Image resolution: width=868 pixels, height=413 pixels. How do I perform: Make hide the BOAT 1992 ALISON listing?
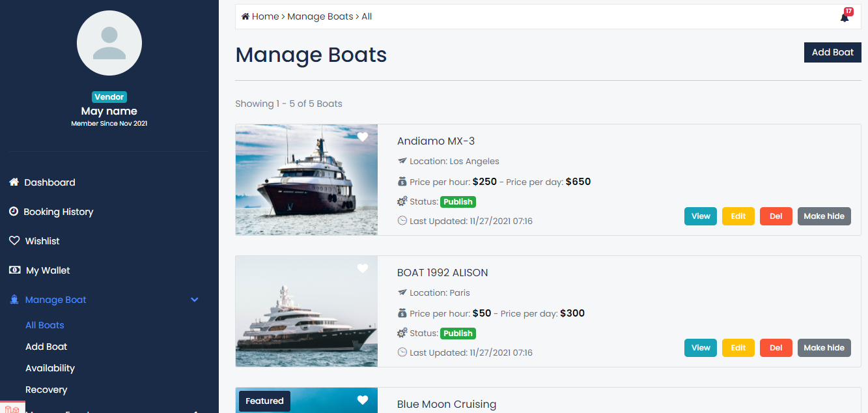tap(824, 348)
